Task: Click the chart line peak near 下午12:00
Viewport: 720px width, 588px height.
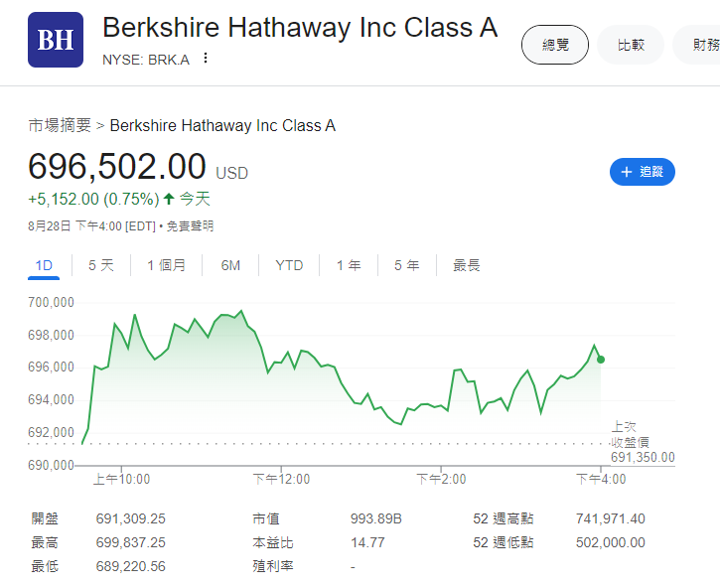Action: click(241, 312)
